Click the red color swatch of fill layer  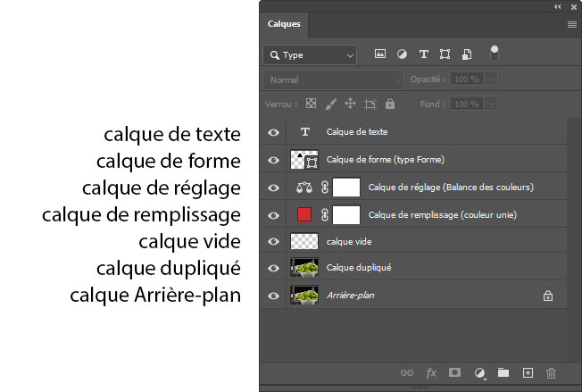pyautogui.click(x=304, y=215)
